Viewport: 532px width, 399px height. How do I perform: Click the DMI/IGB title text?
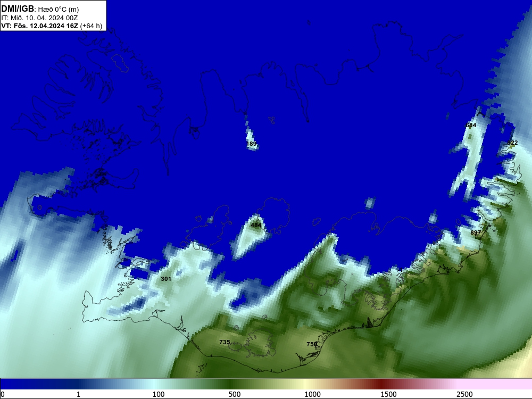(18, 9)
